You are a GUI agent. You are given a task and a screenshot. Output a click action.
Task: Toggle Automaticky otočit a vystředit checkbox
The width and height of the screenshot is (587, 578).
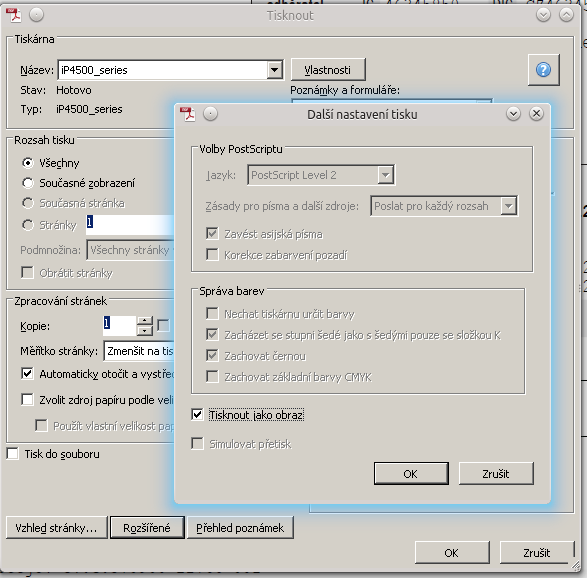pos(27,373)
